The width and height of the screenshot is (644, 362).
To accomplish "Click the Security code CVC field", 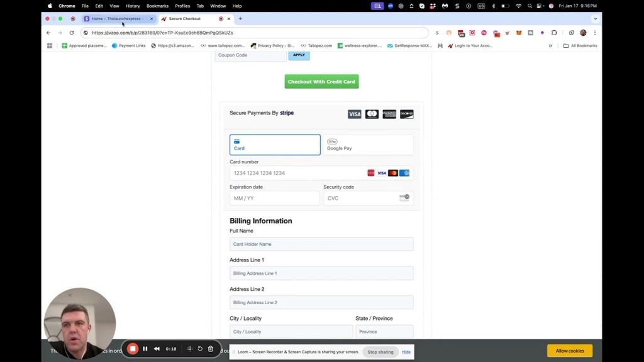I will tap(369, 198).
